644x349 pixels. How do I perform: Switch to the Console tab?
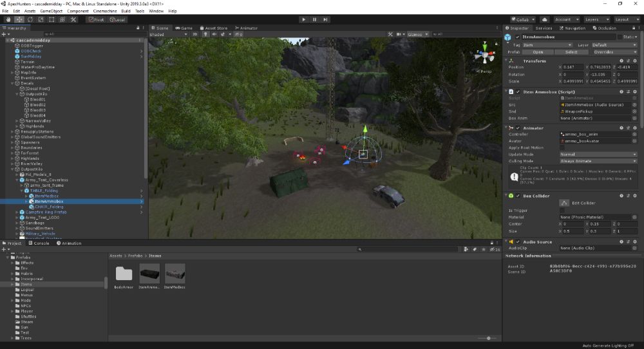39,243
